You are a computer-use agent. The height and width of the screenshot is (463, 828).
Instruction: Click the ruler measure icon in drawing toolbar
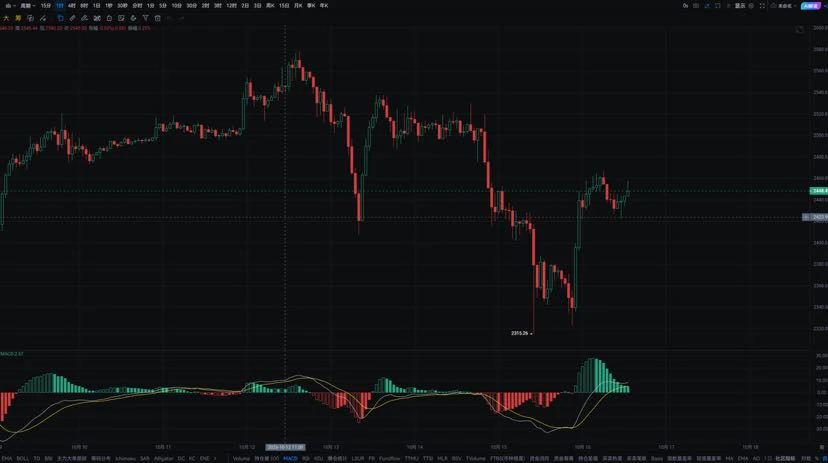(72, 18)
